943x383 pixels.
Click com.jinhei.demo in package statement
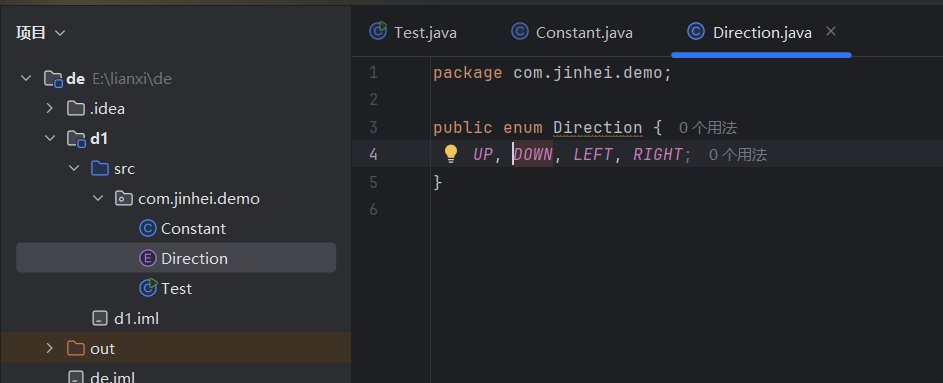pyautogui.click(x=588, y=73)
